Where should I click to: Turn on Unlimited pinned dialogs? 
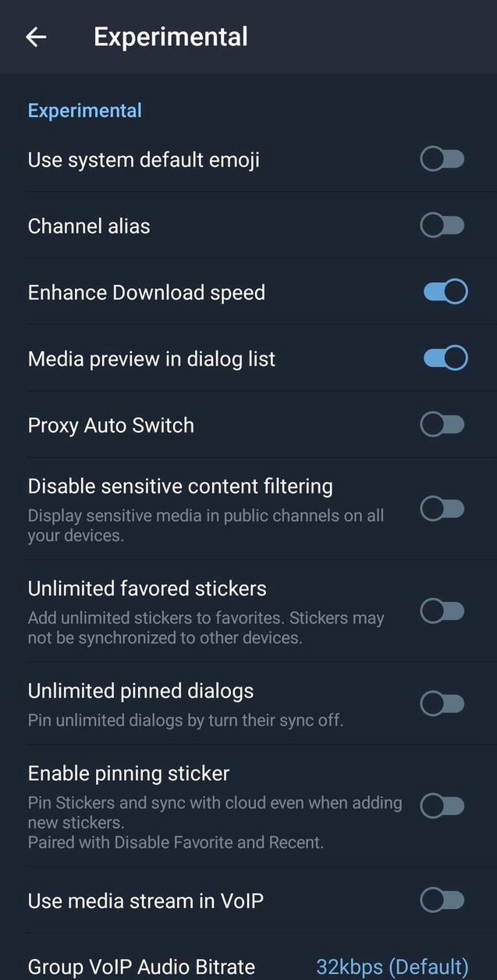[x=442, y=703]
